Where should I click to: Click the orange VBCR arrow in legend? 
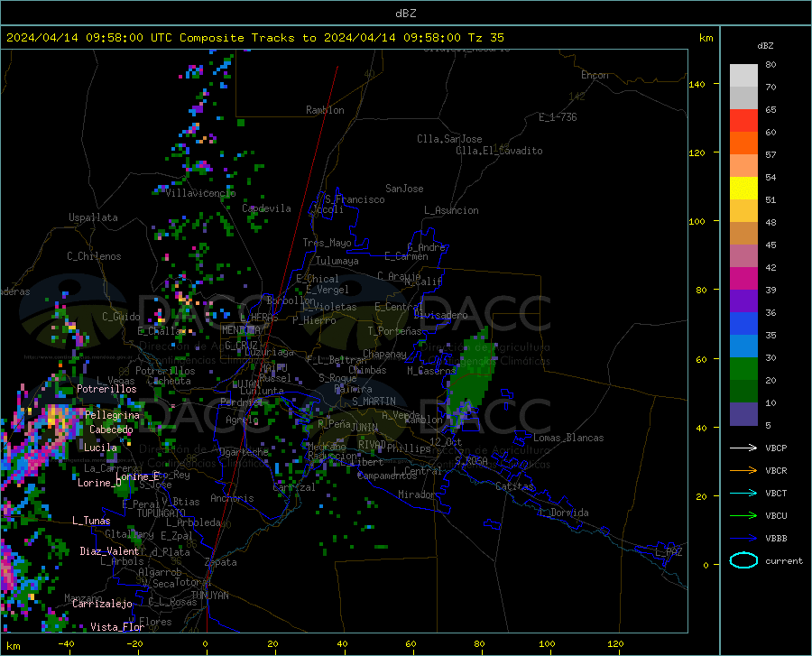click(743, 471)
